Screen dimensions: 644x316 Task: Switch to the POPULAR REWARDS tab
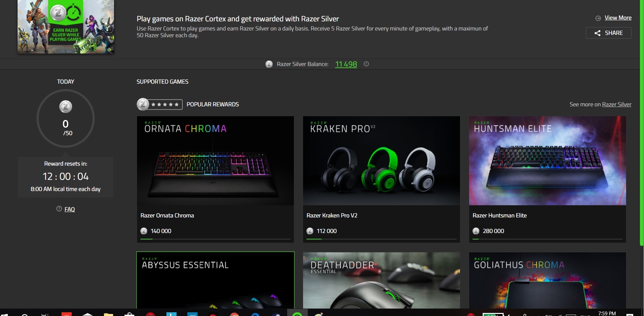click(213, 104)
